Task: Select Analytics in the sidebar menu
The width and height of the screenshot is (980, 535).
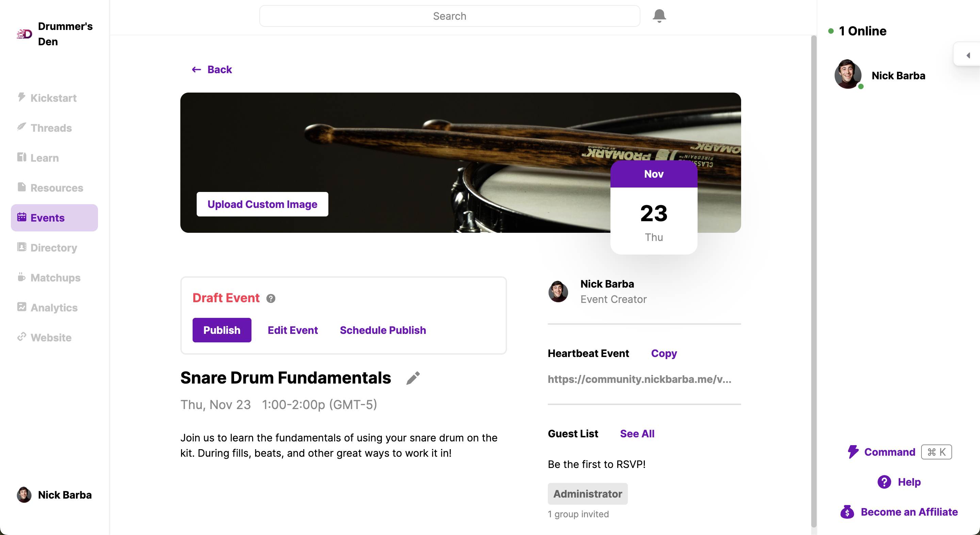Action: click(x=54, y=307)
